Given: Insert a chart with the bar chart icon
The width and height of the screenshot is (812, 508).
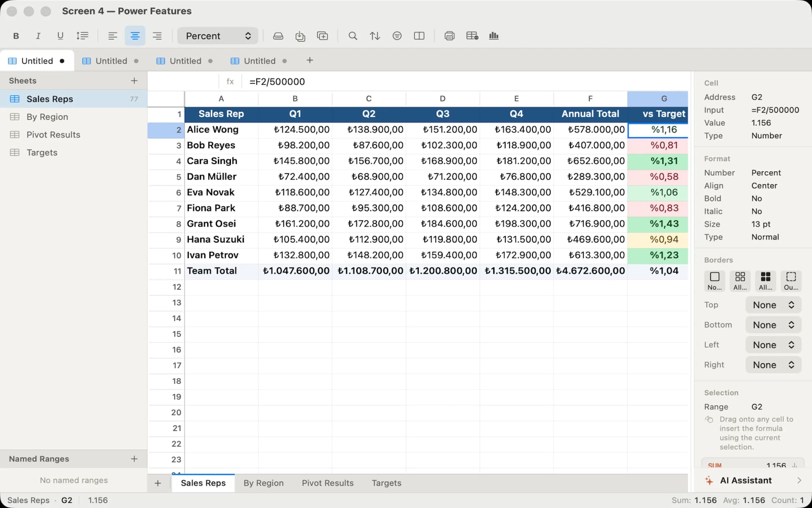Looking at the screenshot, I should pos(494,36).
